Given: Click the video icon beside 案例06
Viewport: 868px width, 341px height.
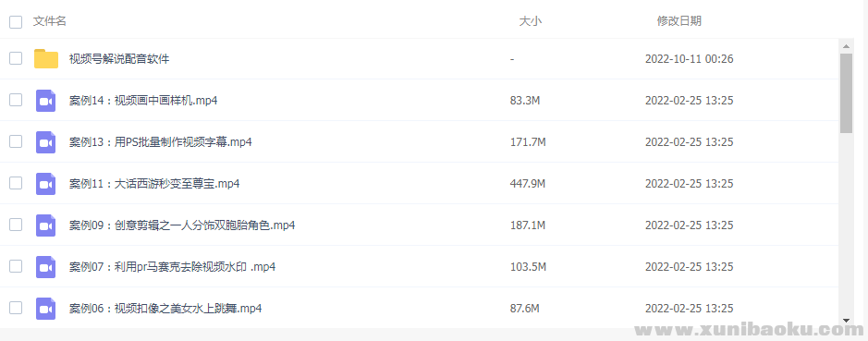Looking at the screenshot, I should click(x=46, y=309).
